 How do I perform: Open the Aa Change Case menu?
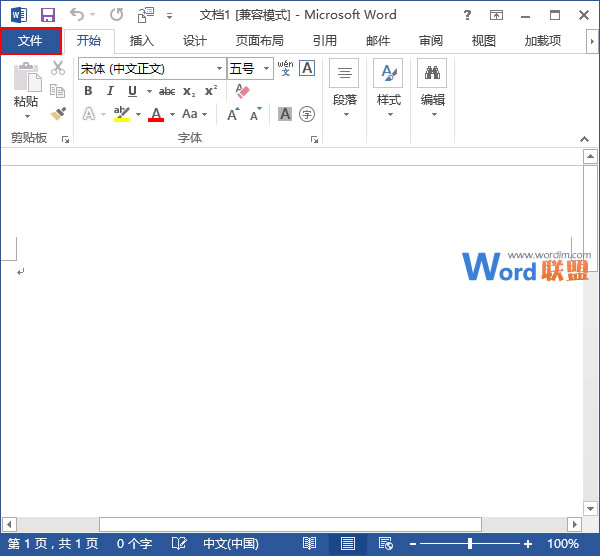pyautogui.click(x=194, y=114)
